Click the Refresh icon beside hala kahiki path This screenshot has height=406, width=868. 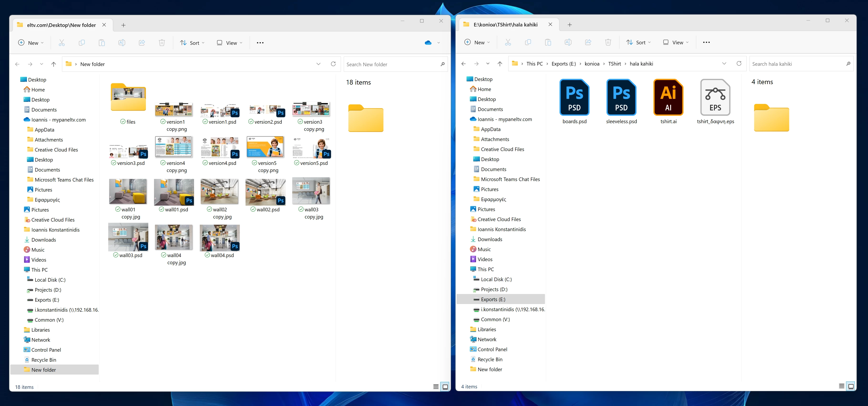click(x=739, y=64)
